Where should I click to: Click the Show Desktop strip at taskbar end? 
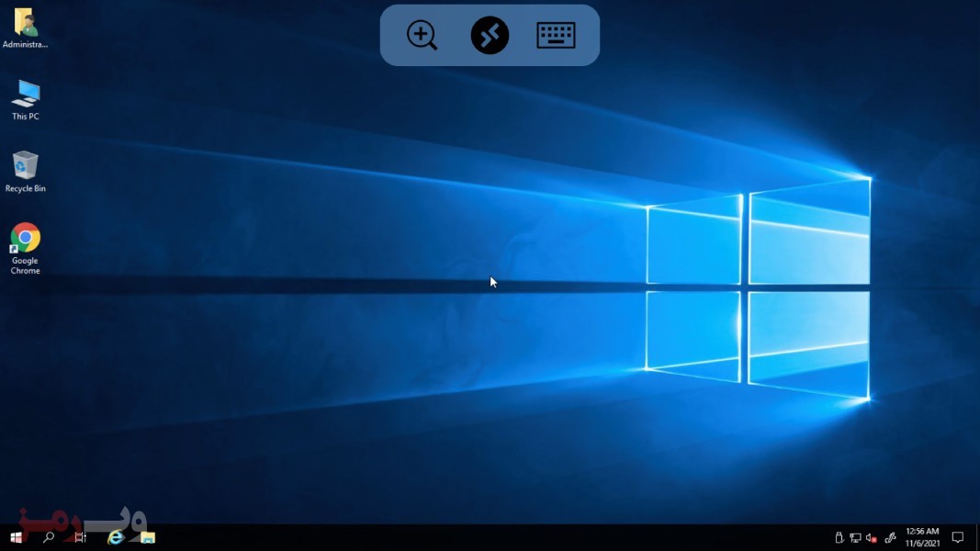(x=977, y=537)
